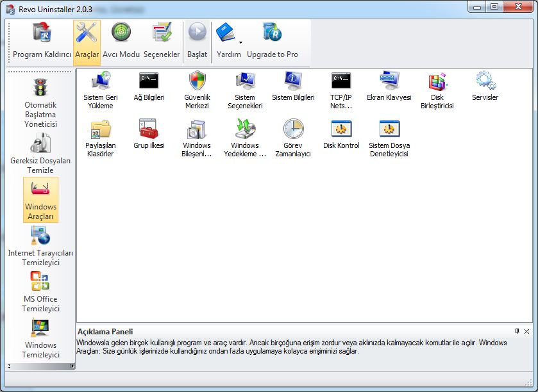Click Upgrade to Pro
This screenshot has width=538, height=392.
pyautogui.click(x=273, y=41)
